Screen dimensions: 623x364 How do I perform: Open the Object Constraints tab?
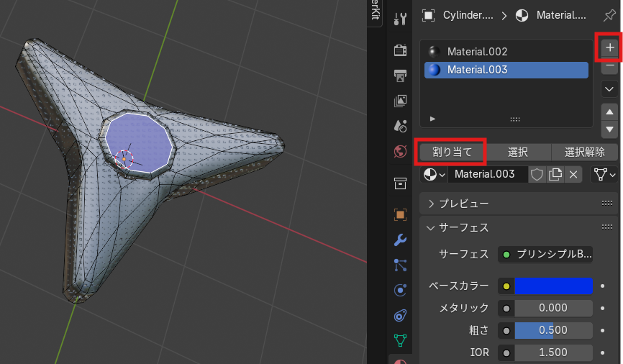400,316
